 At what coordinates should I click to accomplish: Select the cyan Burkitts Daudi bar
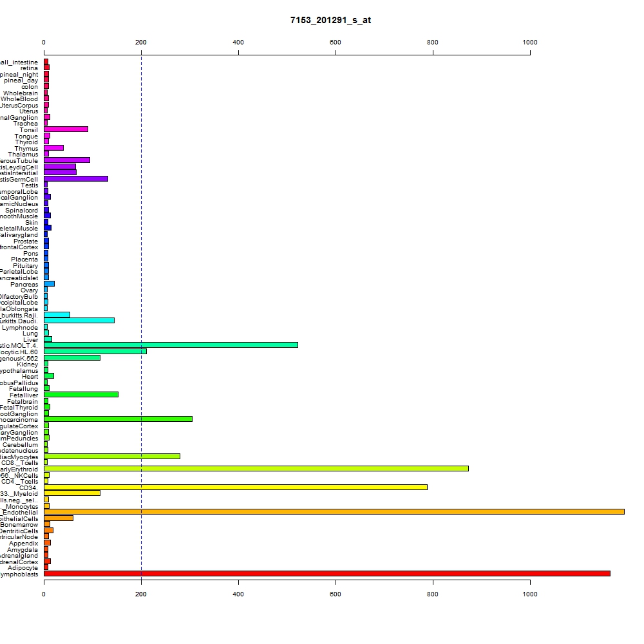tap(79, 320)
